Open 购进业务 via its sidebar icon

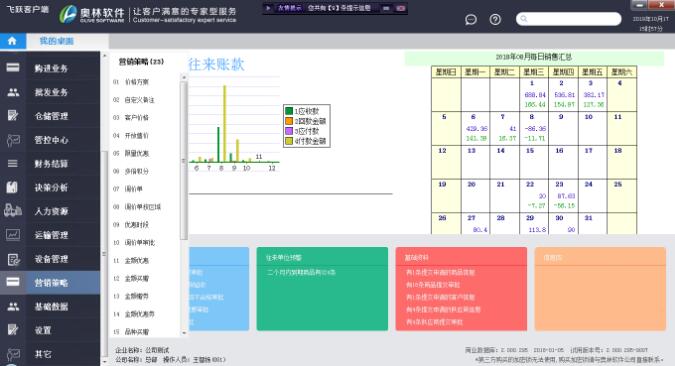point(12,68)
